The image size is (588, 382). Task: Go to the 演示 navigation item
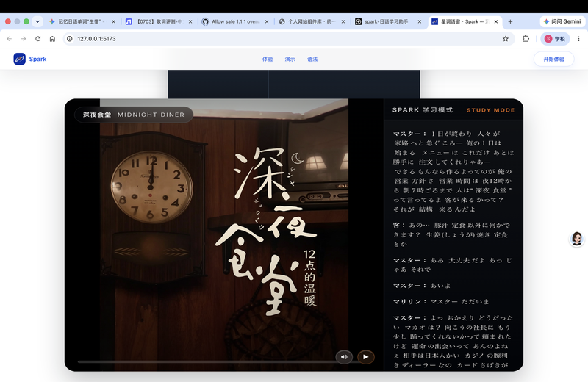290,60
